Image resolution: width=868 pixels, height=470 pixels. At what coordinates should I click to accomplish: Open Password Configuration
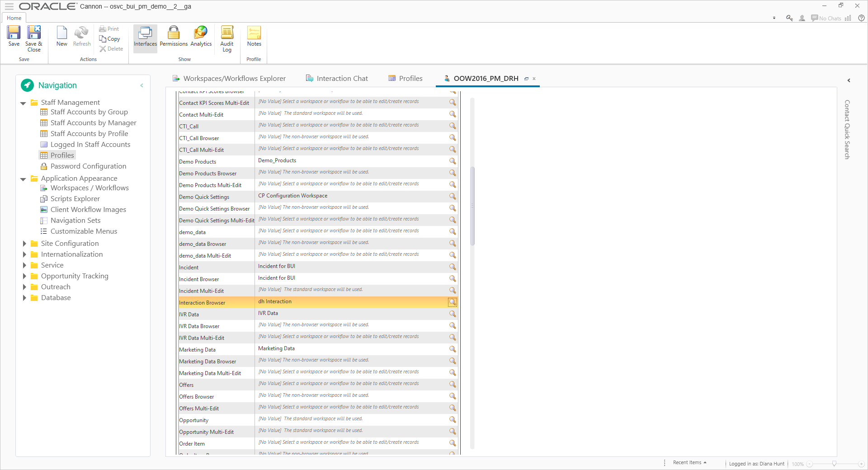click(84, 166)
